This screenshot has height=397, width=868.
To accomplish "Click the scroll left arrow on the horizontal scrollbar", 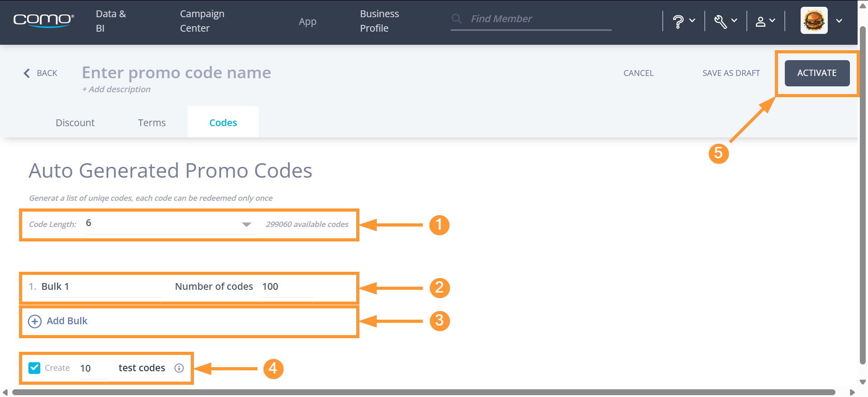I will pyautogui.click(x=5, y=392).
